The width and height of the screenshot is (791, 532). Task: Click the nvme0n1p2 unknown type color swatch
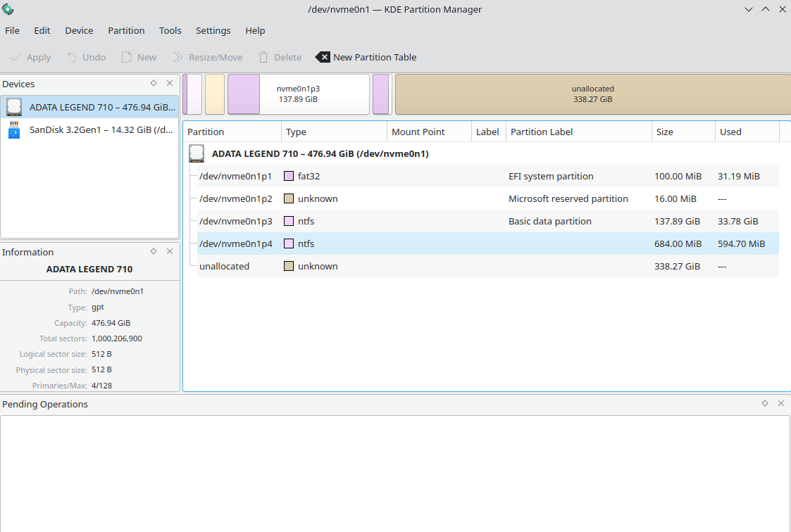(289, 198)
